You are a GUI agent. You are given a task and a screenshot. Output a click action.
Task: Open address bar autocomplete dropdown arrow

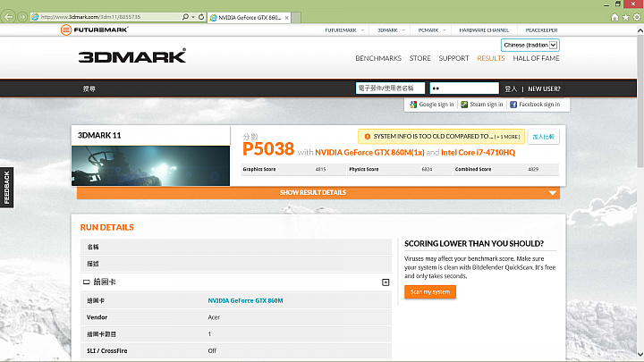point(193,17)
